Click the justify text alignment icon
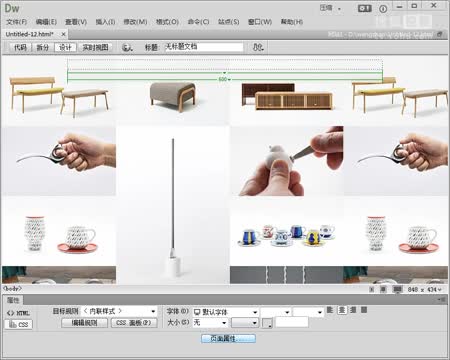 point(364,310)
